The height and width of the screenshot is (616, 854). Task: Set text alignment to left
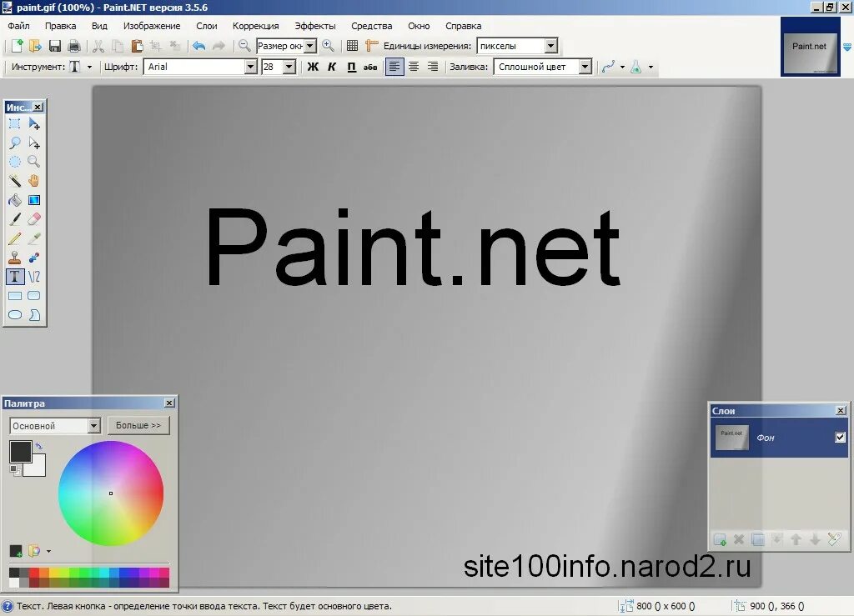394,67
